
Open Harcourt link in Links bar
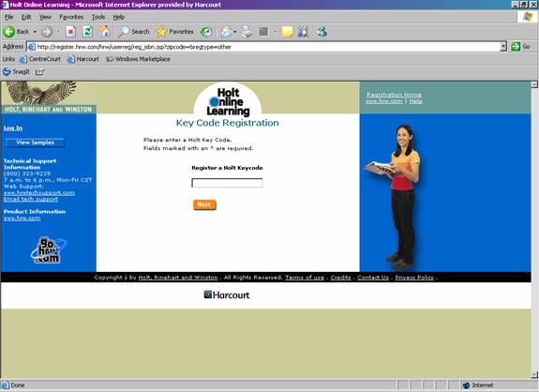click(x=83, y=59)
